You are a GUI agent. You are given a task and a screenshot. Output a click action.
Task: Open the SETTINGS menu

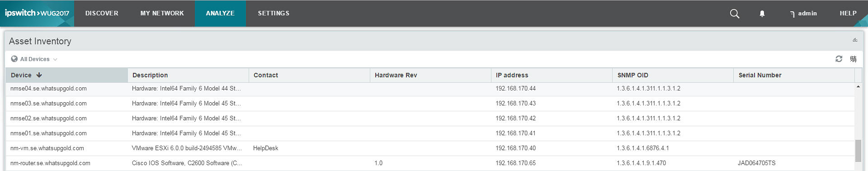click(274, 13)
